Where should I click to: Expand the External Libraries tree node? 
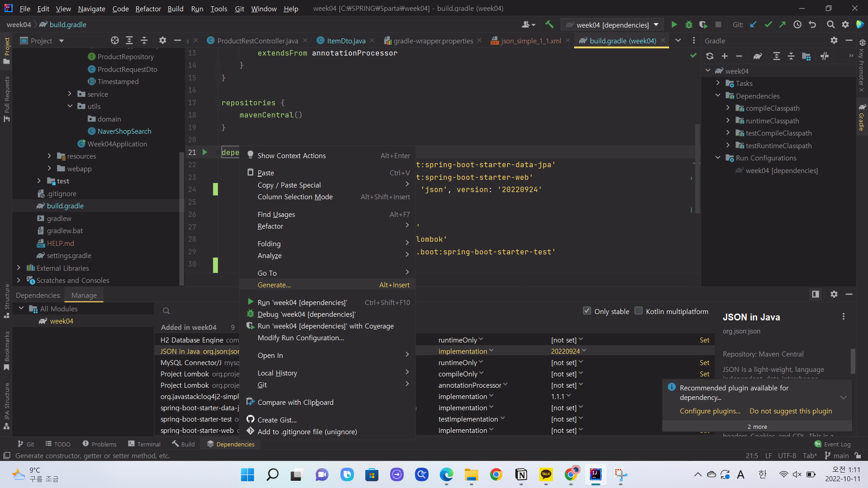pos(19,268)
